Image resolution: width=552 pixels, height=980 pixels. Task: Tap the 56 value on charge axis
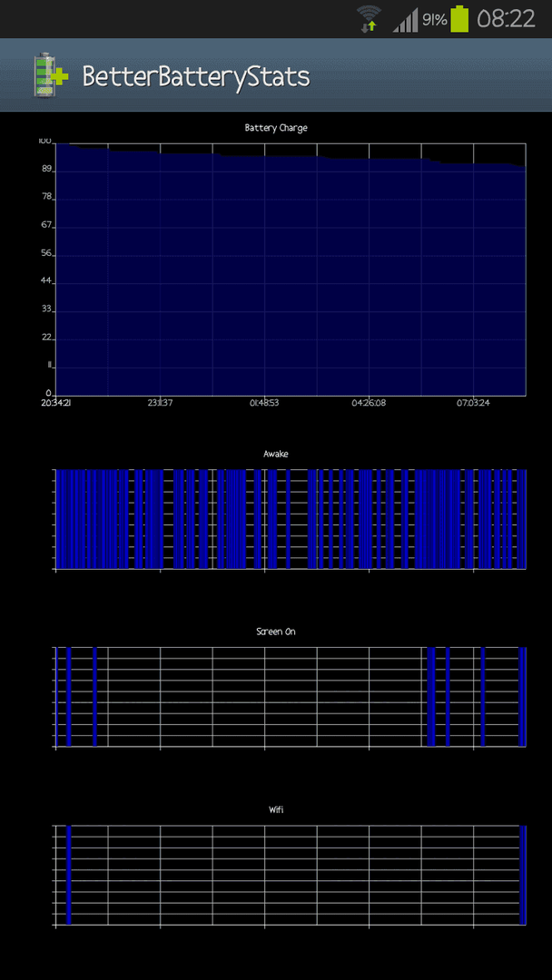tap(46, 254)
